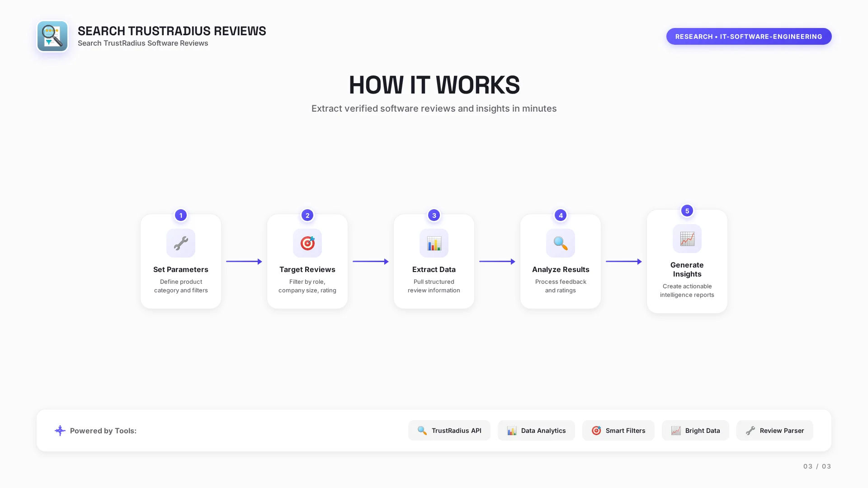Click the 03 / 03 page indicator

click(x=817, y=466)
